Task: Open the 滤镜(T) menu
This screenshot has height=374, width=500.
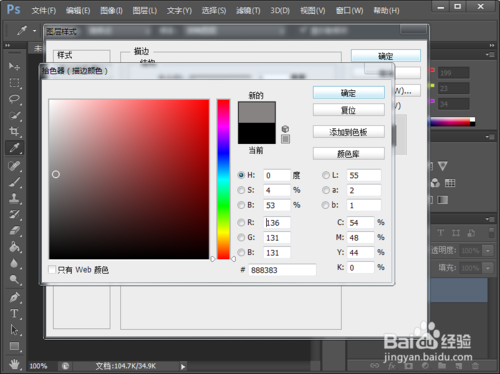Action: point(248,11)
